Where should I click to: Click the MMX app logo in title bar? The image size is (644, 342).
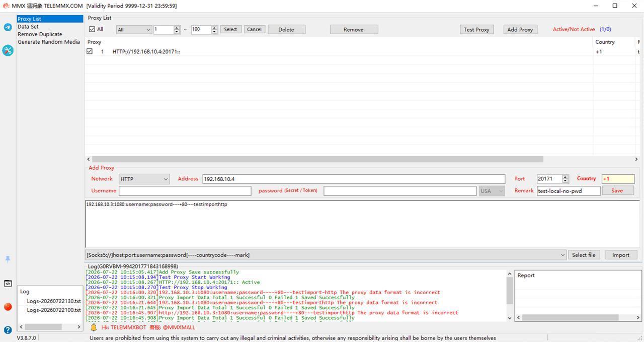coord(6,6)
